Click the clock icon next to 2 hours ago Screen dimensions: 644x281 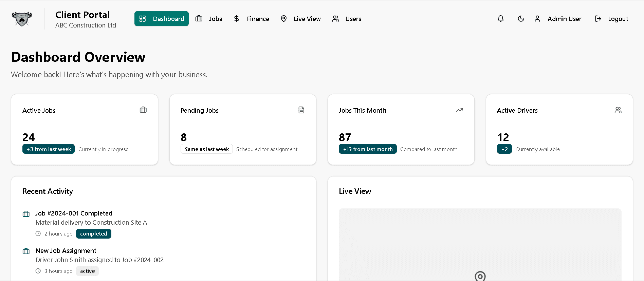click(38, 233)
